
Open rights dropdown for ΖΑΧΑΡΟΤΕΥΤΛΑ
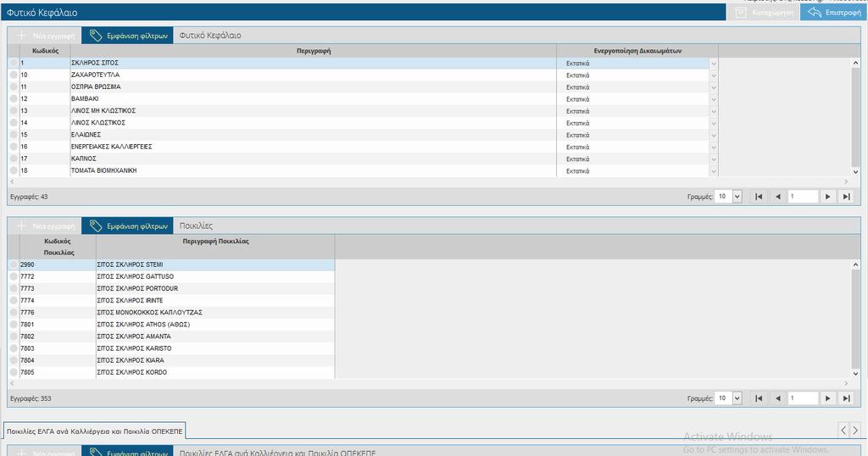coord(714,75)
